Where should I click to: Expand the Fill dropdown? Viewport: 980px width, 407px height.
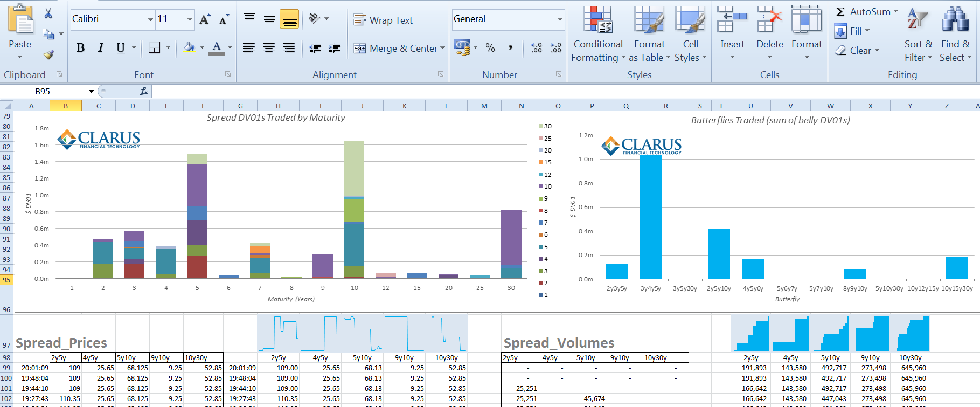coord(867,31)
